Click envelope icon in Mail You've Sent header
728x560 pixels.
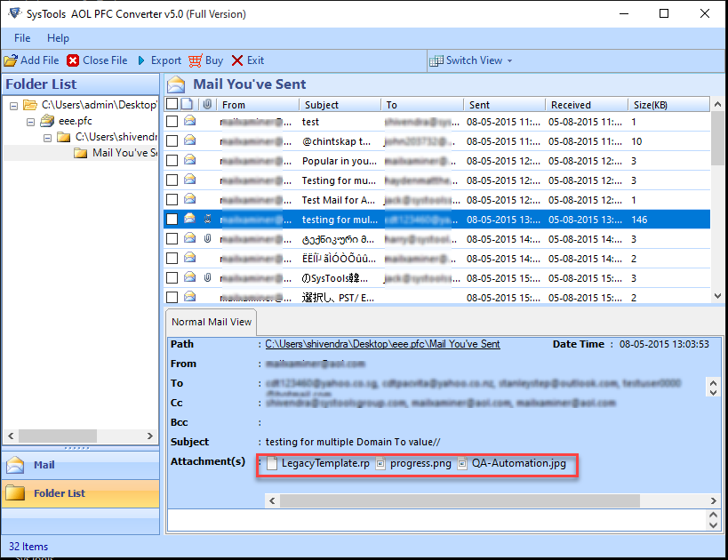[x=176, y=84]
